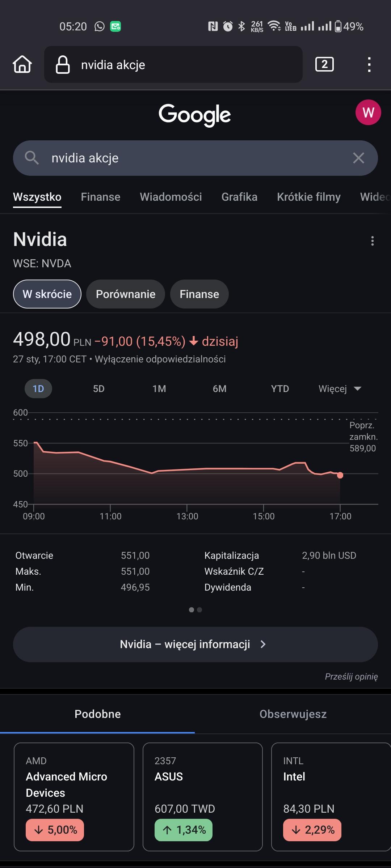The height and width of the screenshot is (868, 391).
Task: Click the chart's current price point
Action: coord(340,475)
